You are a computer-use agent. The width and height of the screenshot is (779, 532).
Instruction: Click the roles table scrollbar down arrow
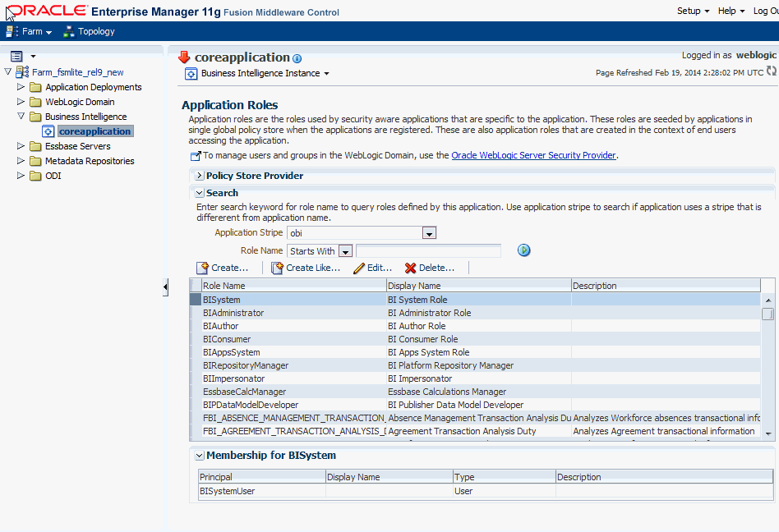coord(768,433)
